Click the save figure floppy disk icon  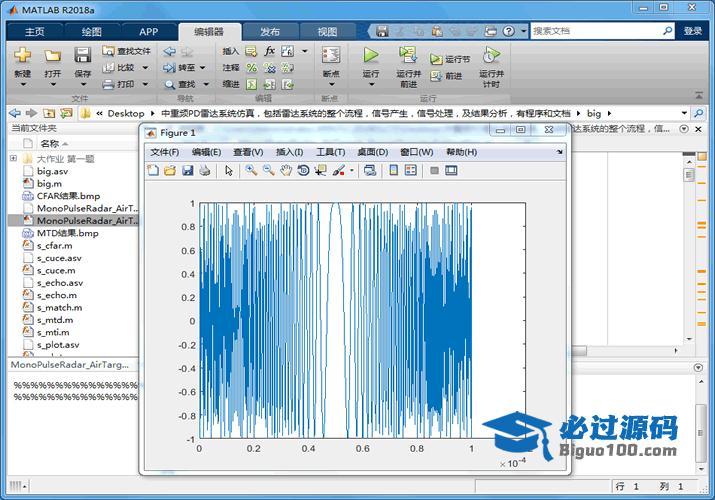(x=187, y=171)
